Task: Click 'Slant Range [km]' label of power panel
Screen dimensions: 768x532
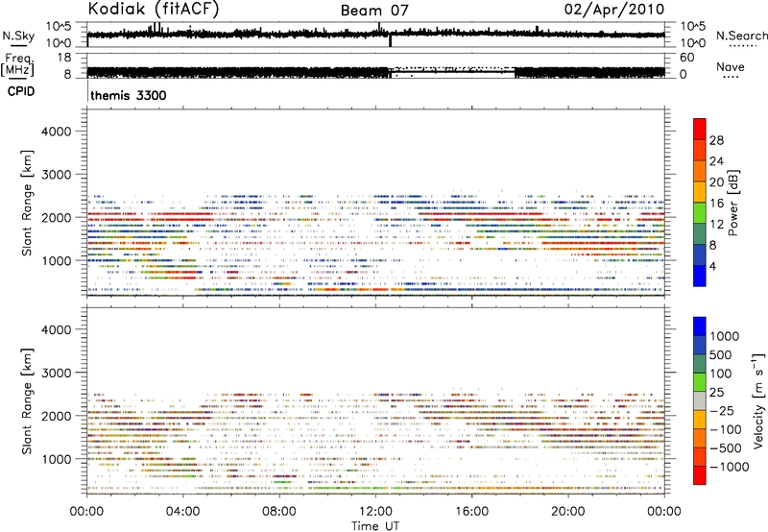Action: [x=27, y=203]
